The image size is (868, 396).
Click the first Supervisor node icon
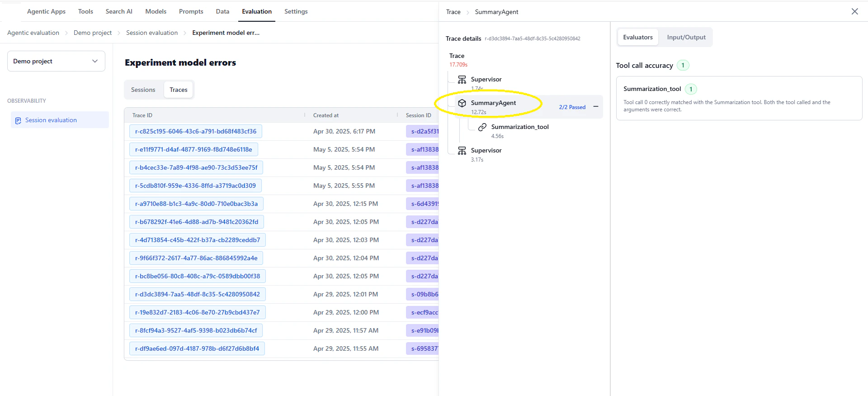pos(462,80)
